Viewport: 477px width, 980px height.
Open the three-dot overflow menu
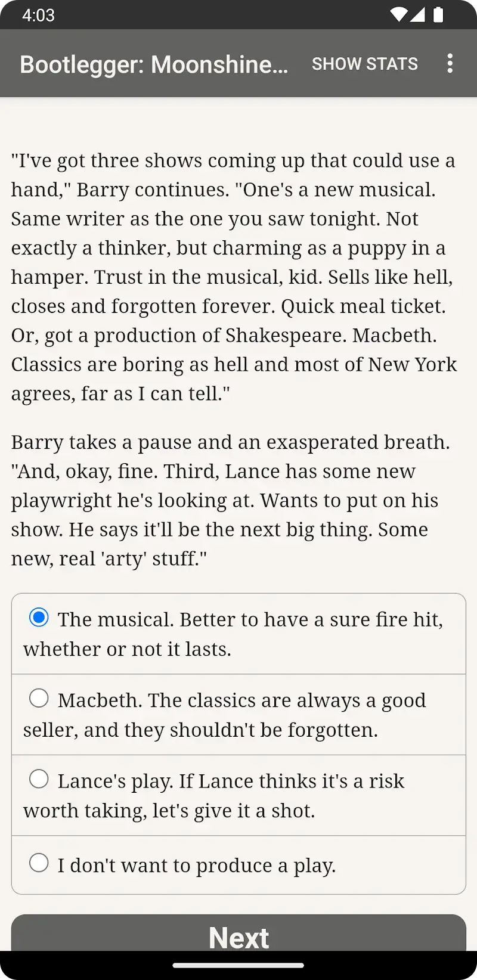(450, 64)
